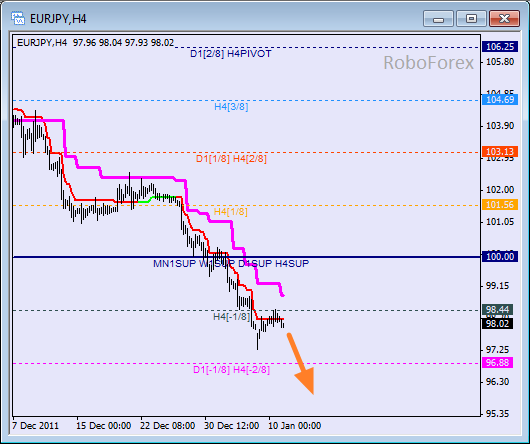The height and width of the screenshot is (444, 530).
Task: Click the orange downward forecast arrow
Action: pyautogui.click(x=302, y=364)
